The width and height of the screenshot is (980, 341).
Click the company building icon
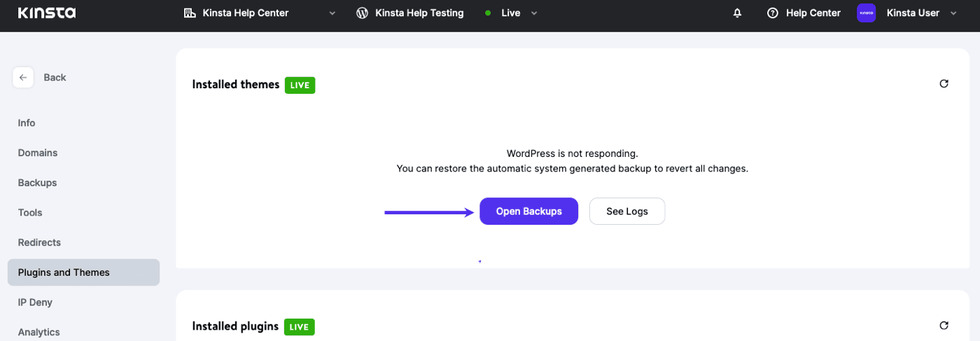tap(190, 13)
